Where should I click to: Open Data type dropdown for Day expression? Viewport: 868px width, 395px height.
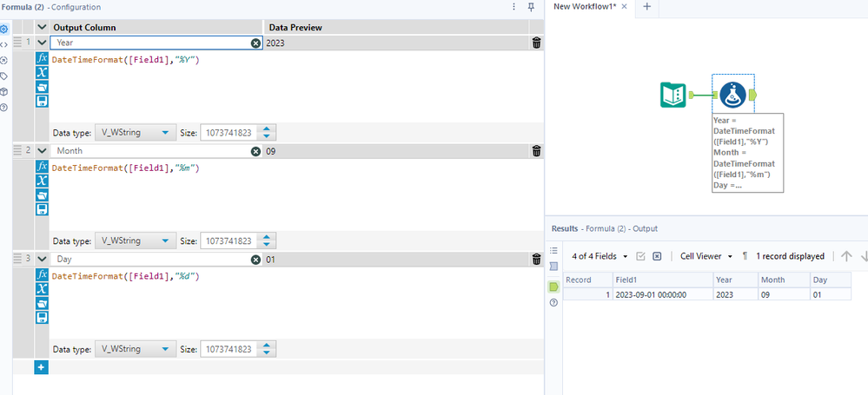(136, 349)
